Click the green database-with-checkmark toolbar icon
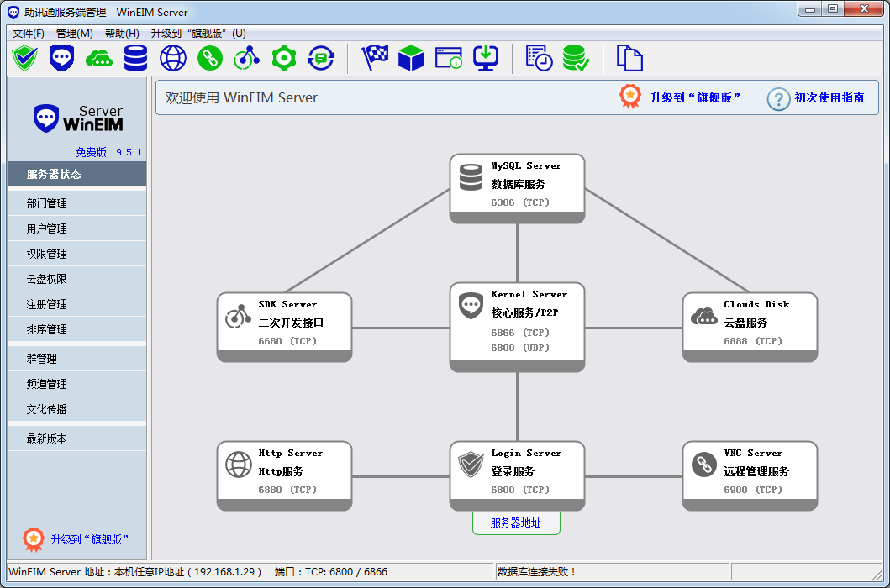 [577, 58]
